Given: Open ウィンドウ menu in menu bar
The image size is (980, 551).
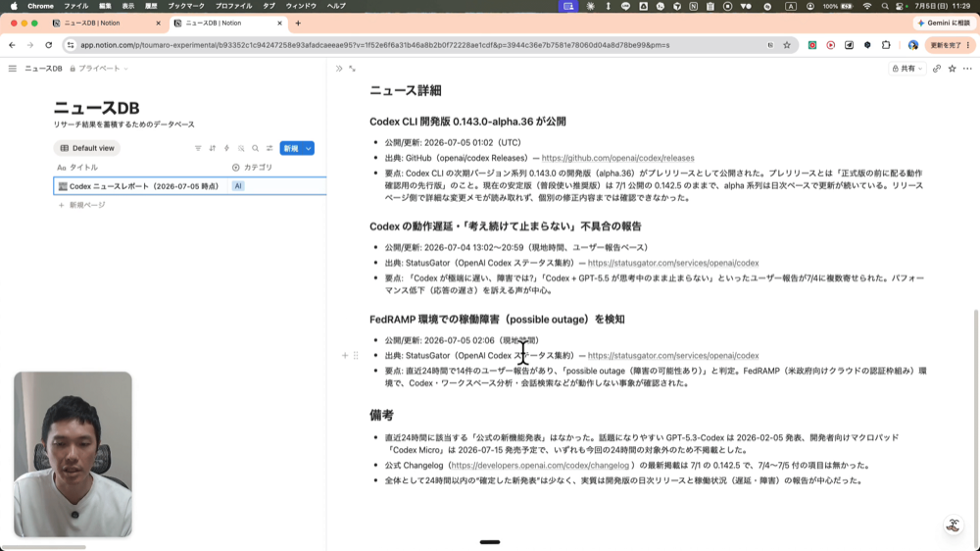Looking at the screenshot, I should (x=301, y=6).
